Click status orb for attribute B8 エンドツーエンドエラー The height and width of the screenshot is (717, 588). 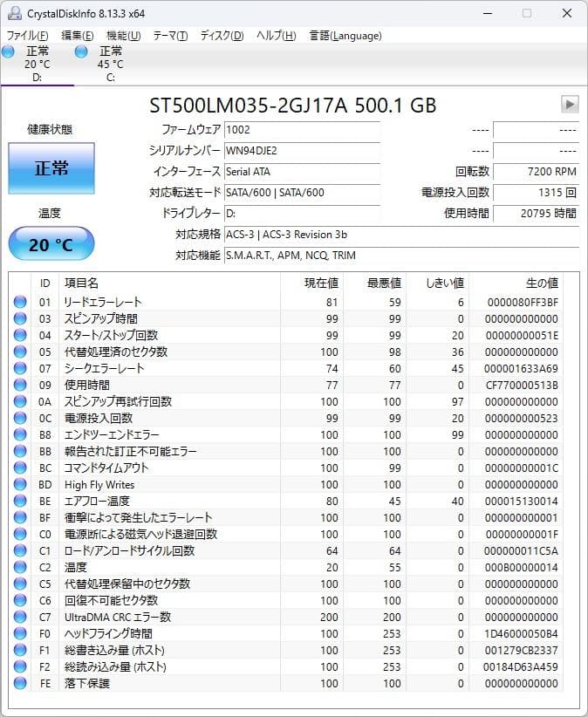point(20,434)
